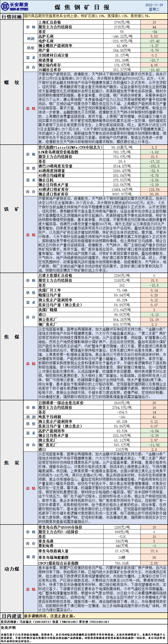Click the 精煤日均产量 label
This screenshot has width=168, height=644.
coord(49,295)
